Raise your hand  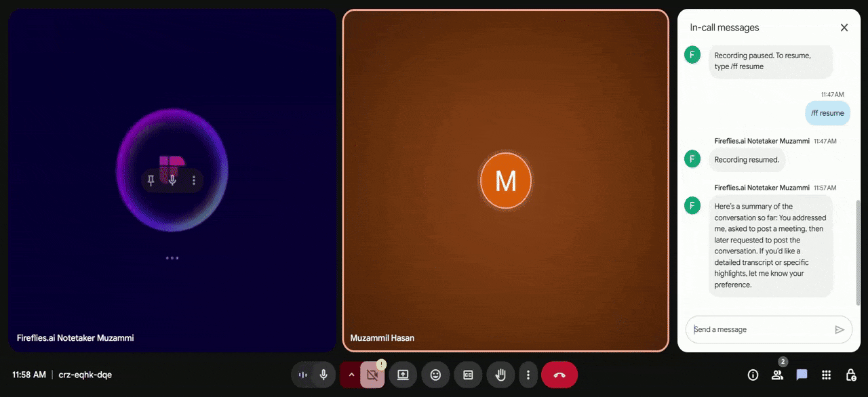[500, 375]
